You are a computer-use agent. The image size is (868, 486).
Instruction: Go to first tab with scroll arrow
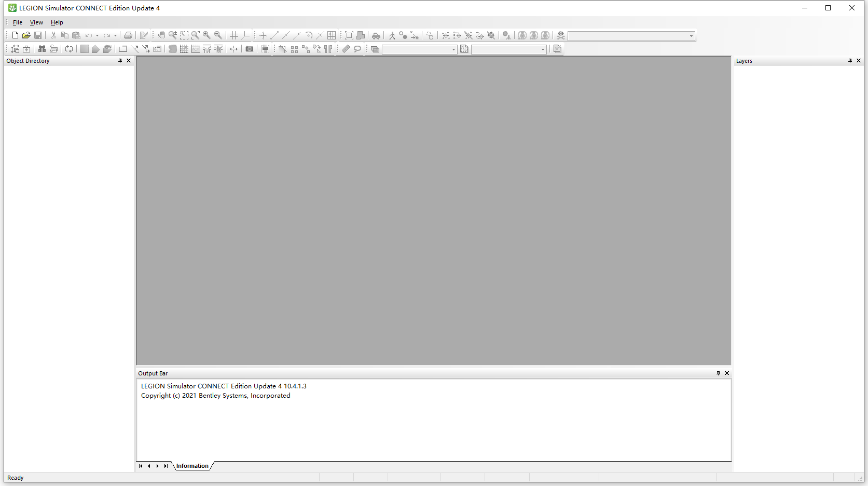(141, 466)
